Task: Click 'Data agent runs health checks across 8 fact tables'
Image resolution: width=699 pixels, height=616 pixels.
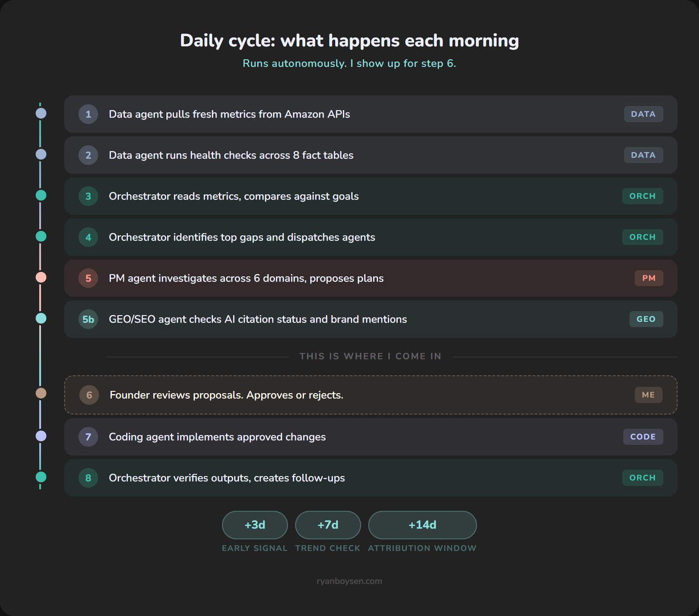Action: click(231, 155)
